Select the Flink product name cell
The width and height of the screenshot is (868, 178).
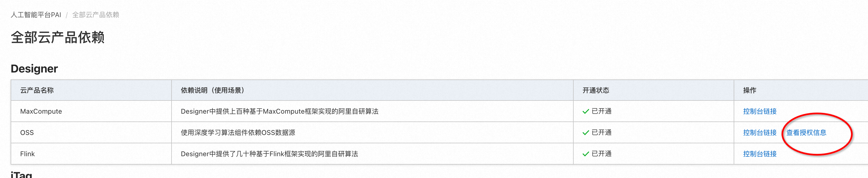tap(27, 154)
